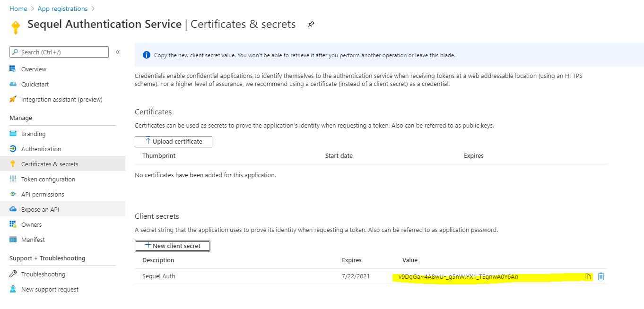Open Authentication page
644x309 pixels.
pos(41,149)
